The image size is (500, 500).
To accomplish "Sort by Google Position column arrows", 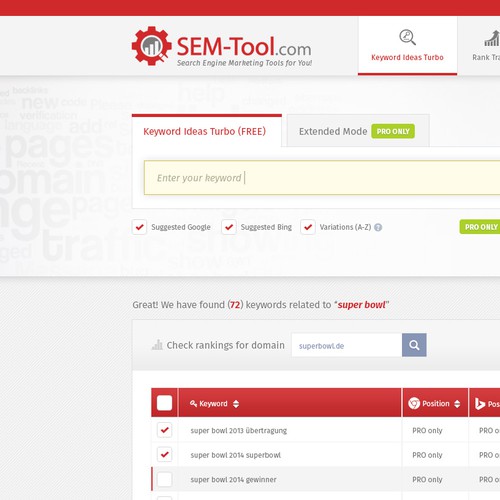I will coord(457,404).
